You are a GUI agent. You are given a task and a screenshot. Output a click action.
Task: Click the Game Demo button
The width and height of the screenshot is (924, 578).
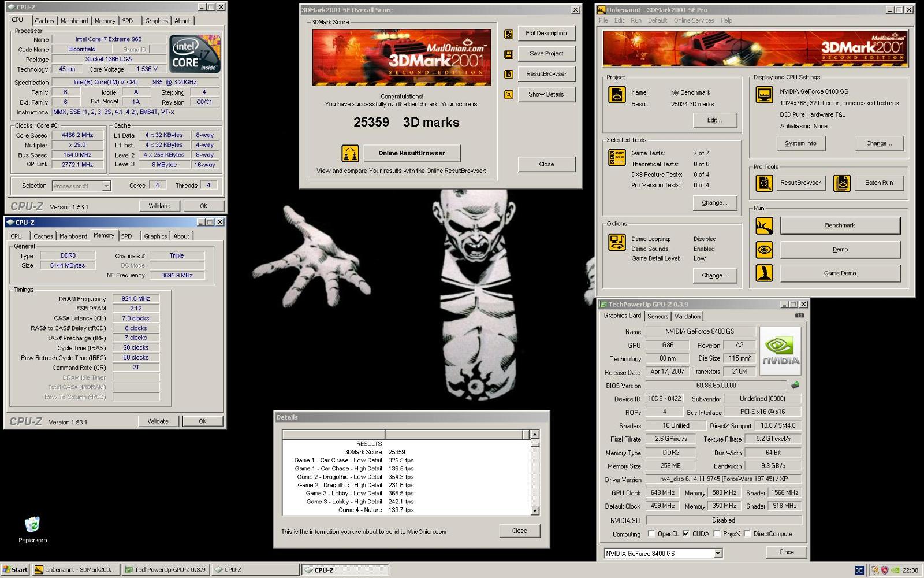(x=840, y=273)
